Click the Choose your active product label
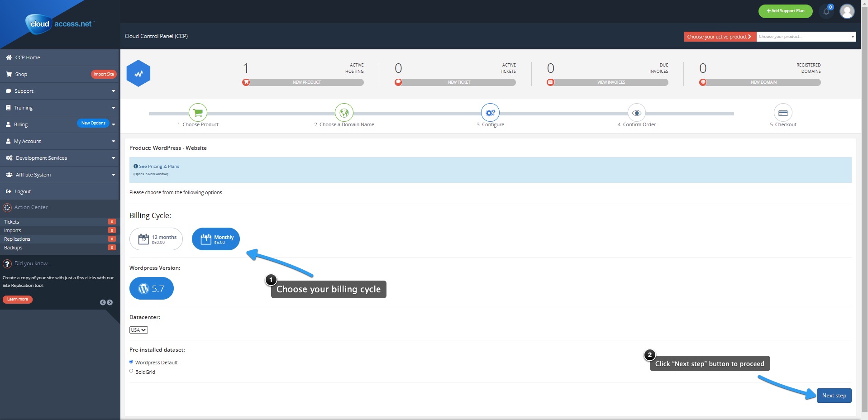The image size is (868, 420). [x=720, y=37]
